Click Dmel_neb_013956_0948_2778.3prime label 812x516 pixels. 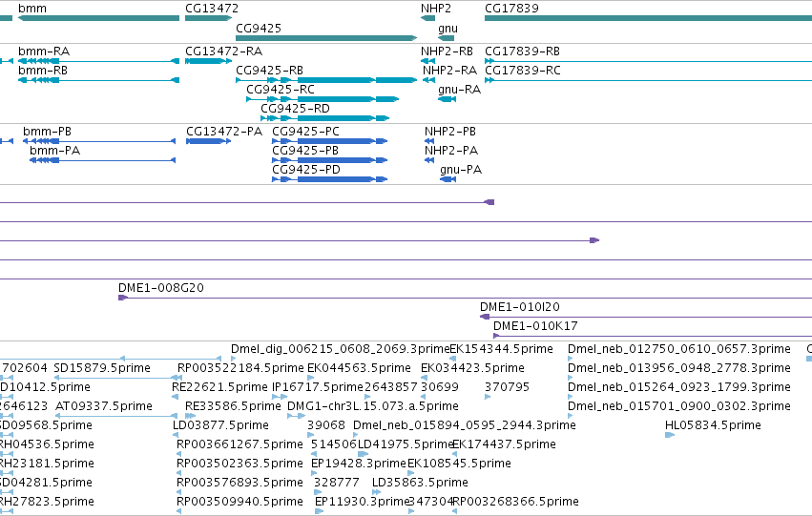679,368
